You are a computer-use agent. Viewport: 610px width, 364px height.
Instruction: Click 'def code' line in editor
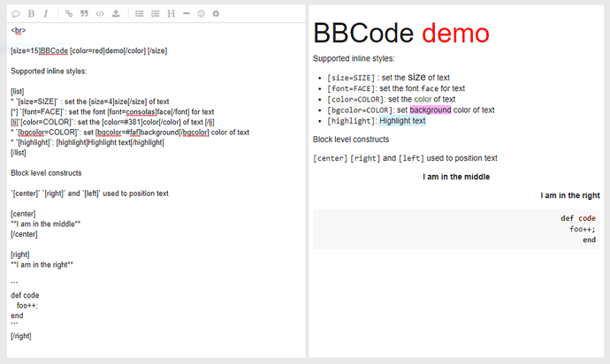click(x=25, y=295)
